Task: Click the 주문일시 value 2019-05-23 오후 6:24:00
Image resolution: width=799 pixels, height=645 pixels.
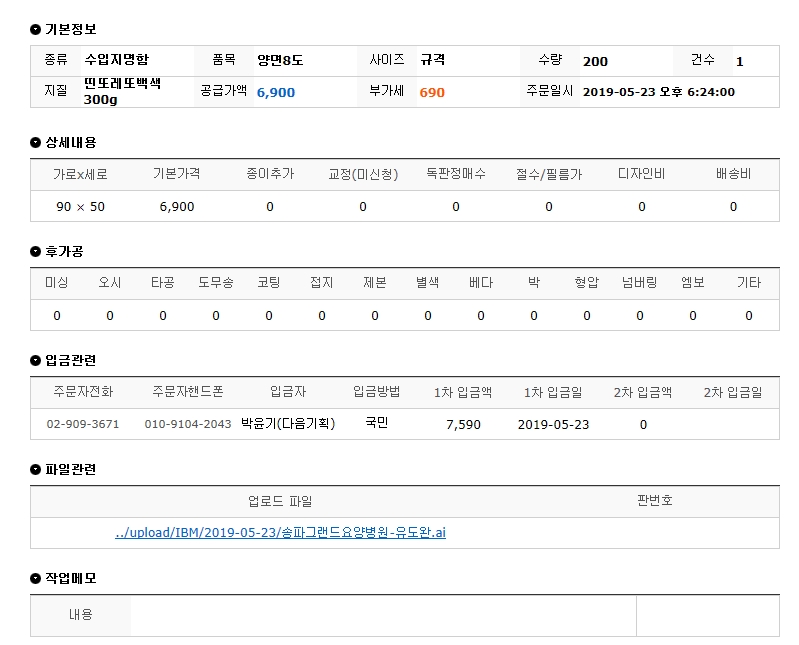Action: click(x=658, y=92)
